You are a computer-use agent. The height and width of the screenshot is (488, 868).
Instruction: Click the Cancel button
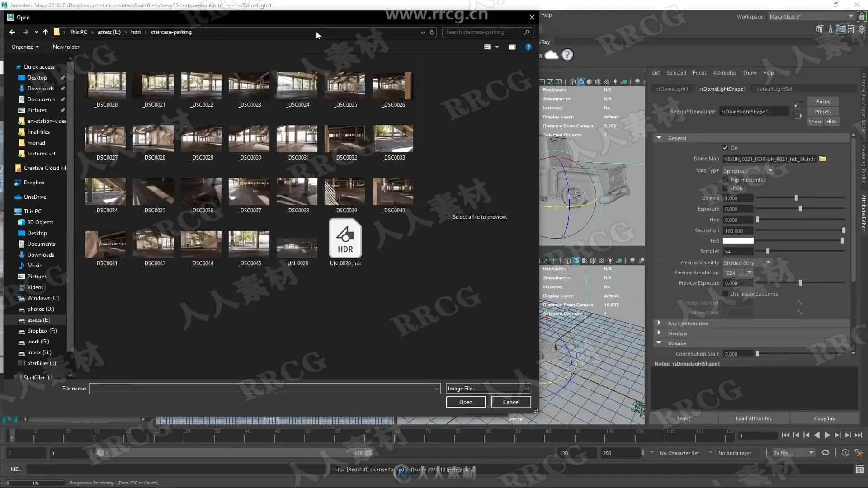[511, 402]
